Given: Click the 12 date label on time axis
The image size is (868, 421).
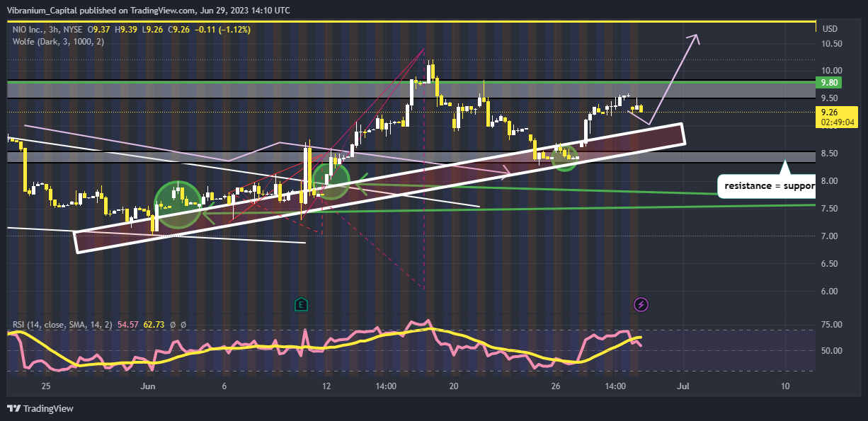Looking at the screenshot, I should point(326,386).
